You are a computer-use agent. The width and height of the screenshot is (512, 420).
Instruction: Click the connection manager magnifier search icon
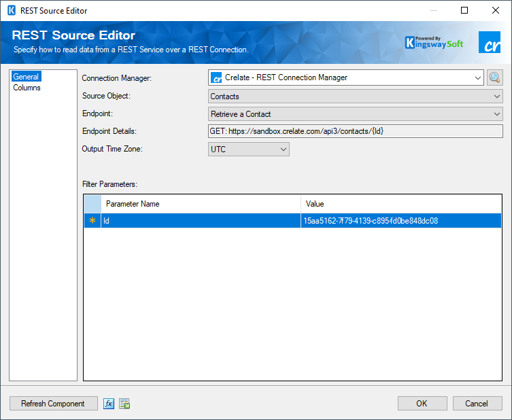pos(495,77)
